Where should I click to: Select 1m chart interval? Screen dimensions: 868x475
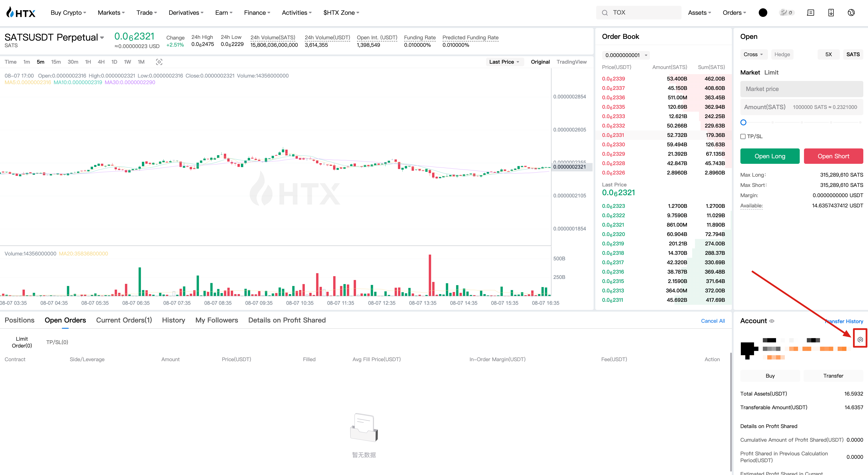coord(27,62)
